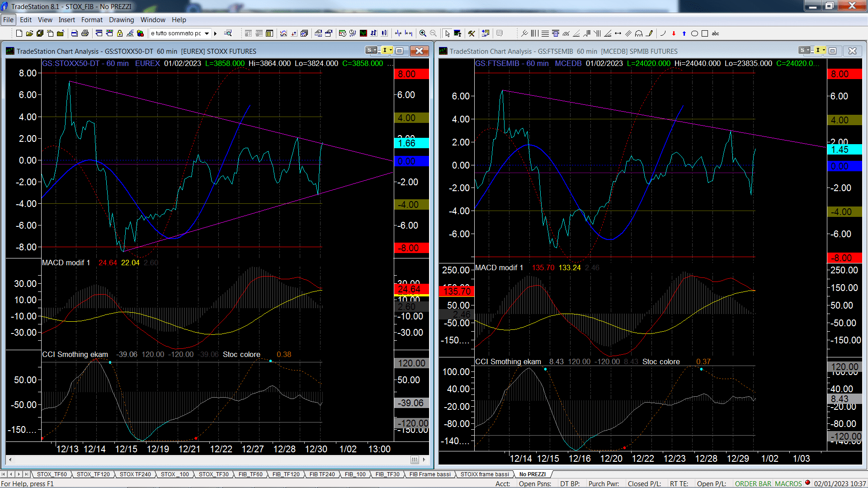Image resolution: width=868 pixels, height=488 pixels.
Task: Open the S dropdown in STOXX50 chart title bar
Action: [372, 50]
